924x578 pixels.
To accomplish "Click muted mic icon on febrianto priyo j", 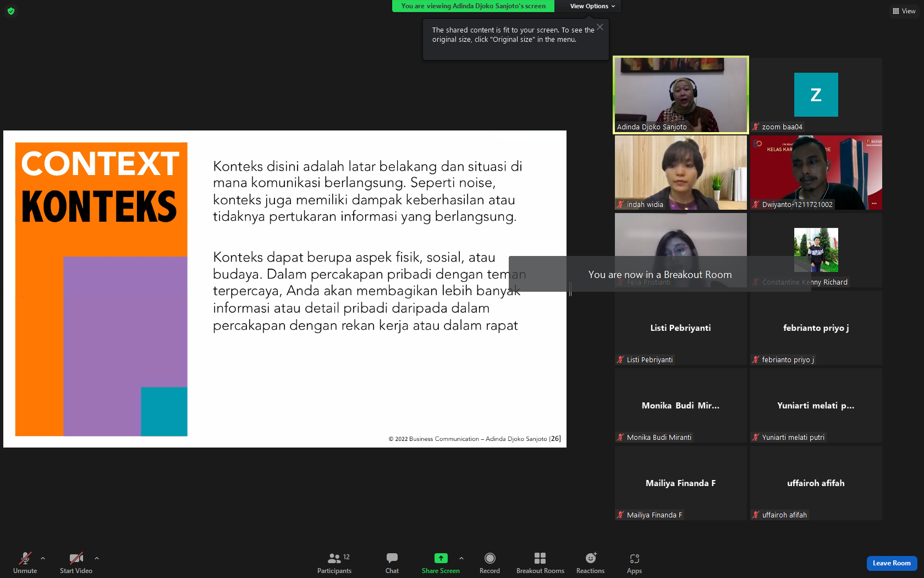I will pos(756,360).
